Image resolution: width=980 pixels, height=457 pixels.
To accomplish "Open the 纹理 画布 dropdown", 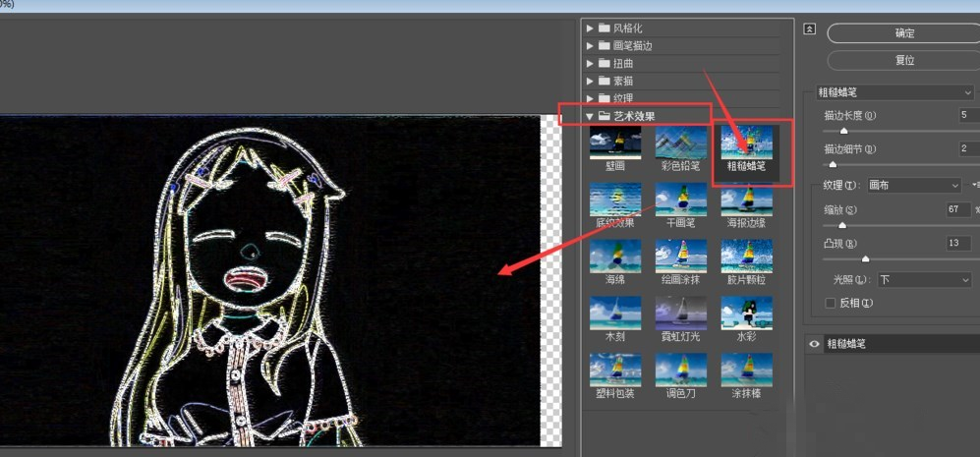I will (915, 185).
